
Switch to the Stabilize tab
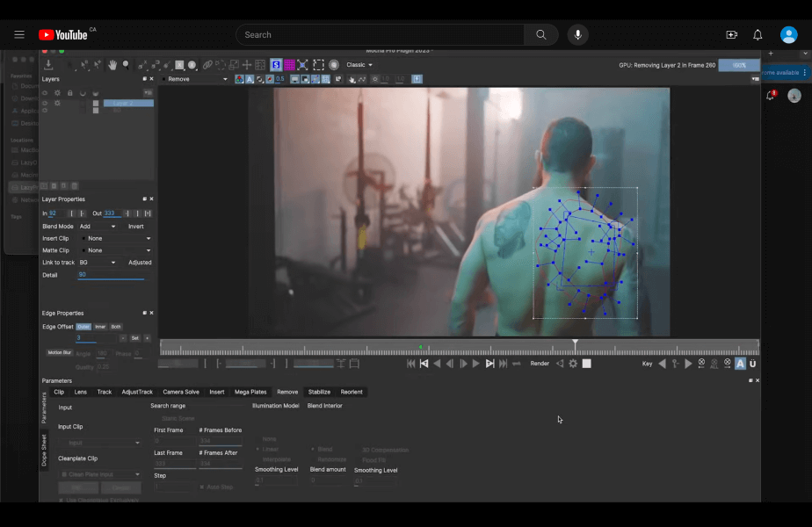319,392
